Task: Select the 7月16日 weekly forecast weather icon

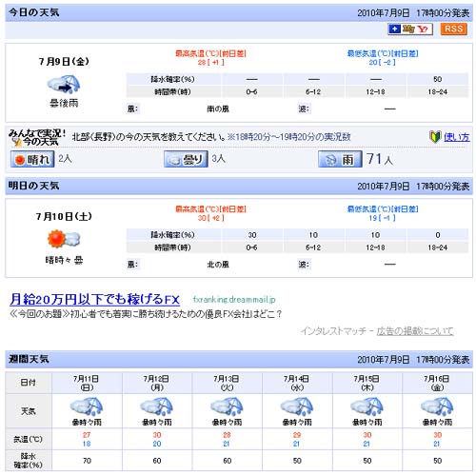Action: tap(437, 406)
